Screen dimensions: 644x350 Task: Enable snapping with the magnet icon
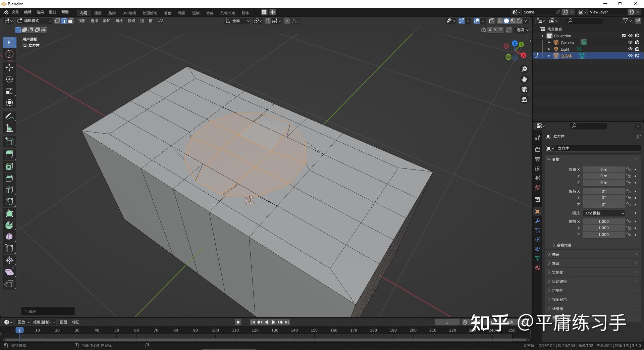268,21
